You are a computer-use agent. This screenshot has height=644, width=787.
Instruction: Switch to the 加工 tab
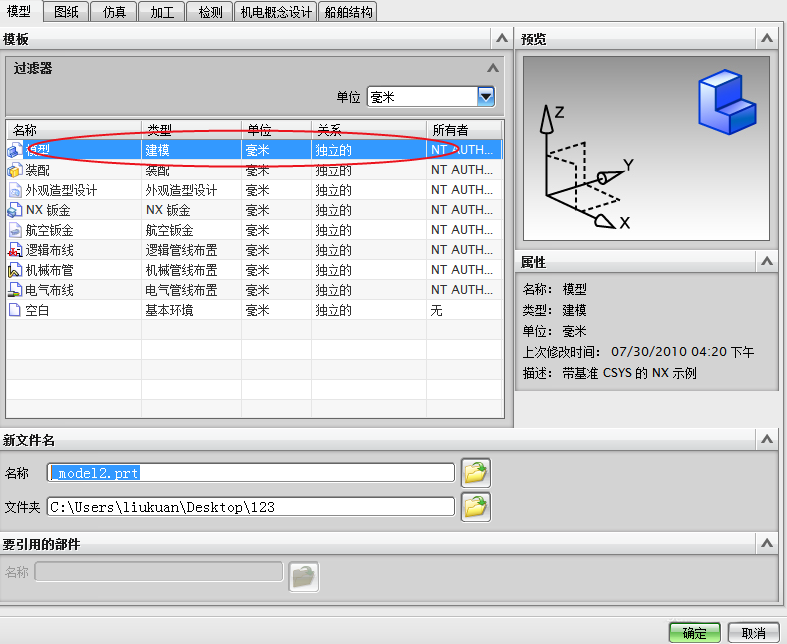[162, 12]
